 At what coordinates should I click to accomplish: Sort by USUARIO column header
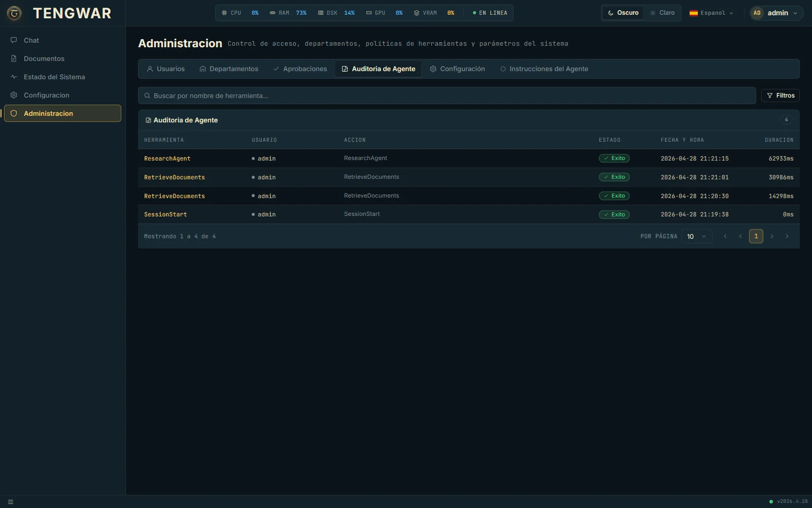click(x=264, y=140)
